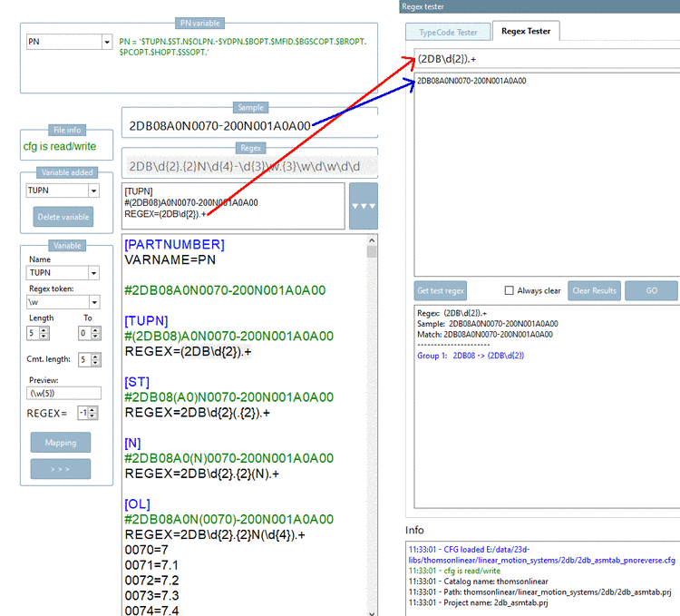
Task: Click the greyed Regex field
Action: coord(250,166)
